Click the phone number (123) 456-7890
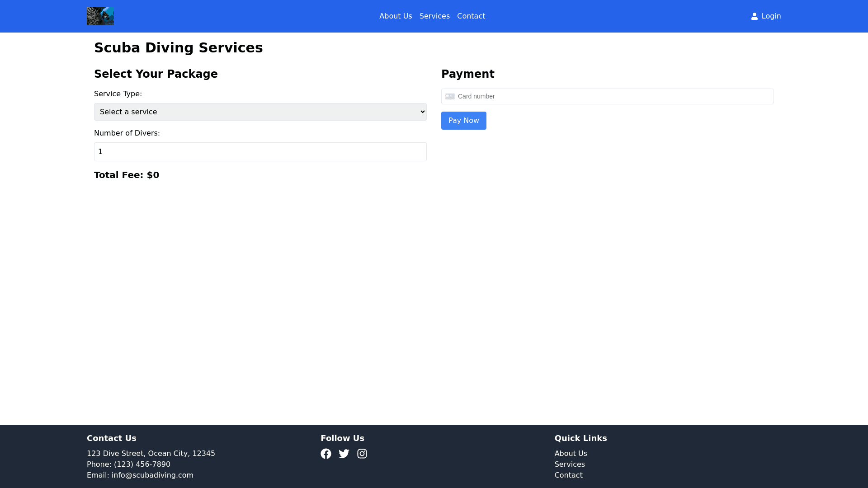Screen dimensions: 868x488 click(x=142, y=464)
